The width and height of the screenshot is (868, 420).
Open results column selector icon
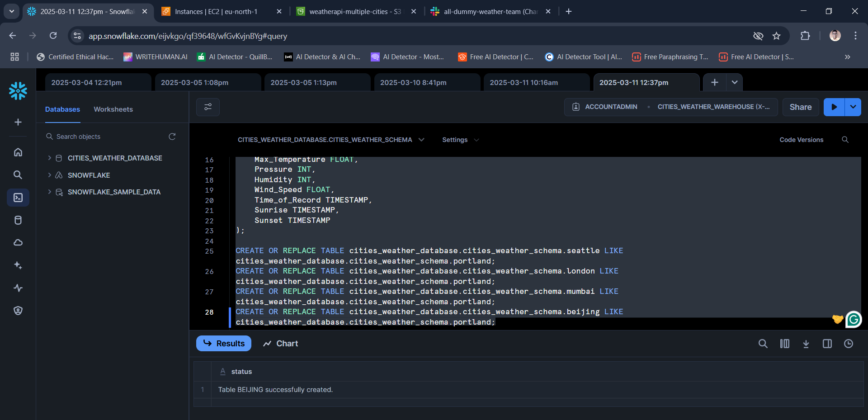point(785,344)
